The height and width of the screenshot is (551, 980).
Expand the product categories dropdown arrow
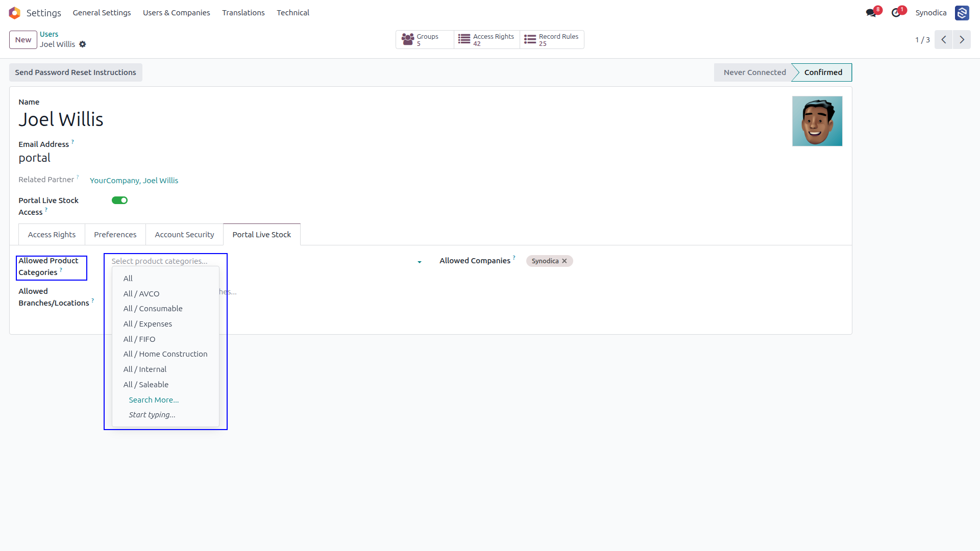(420, 262)
